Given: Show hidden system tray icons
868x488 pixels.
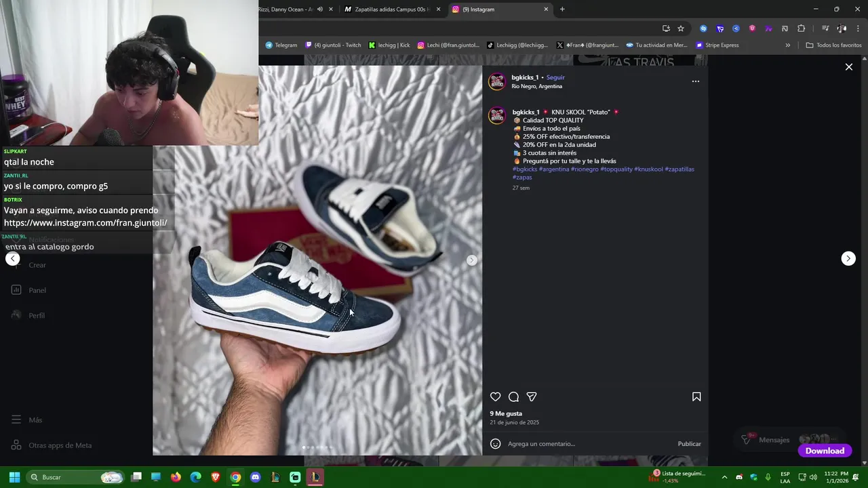Looking at the screenshot, I should pyautogui.click(x=724, y=477).
